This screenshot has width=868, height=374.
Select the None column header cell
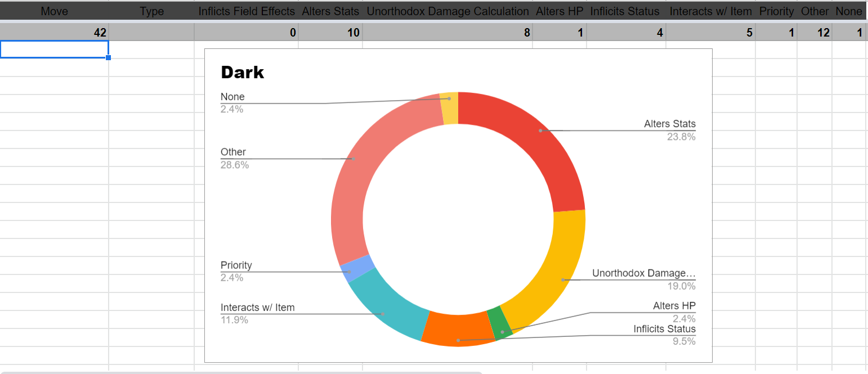pos(849,11)
